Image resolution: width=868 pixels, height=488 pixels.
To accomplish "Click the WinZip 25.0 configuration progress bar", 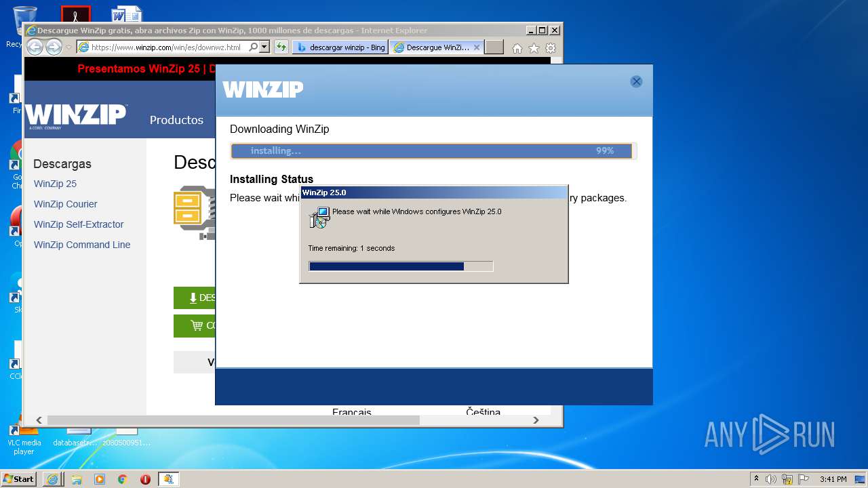I will pyautogui.click(x=401, y=266).
